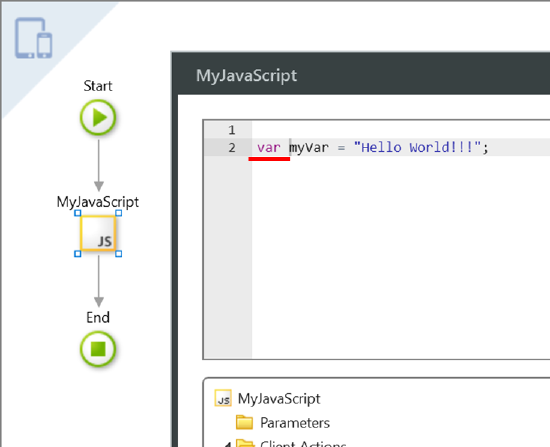Click the "Hello World!!!" string literal
550x447 pixels.
(417, 147)
